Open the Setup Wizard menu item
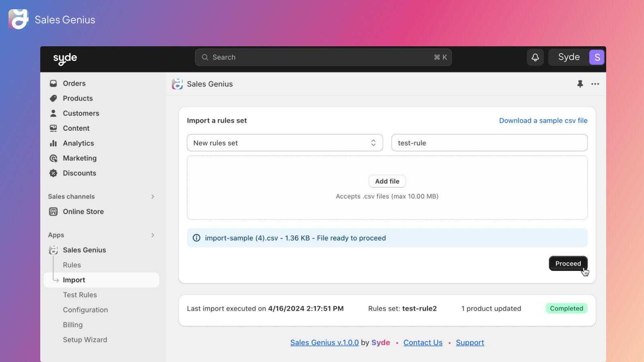 point(85,340)
